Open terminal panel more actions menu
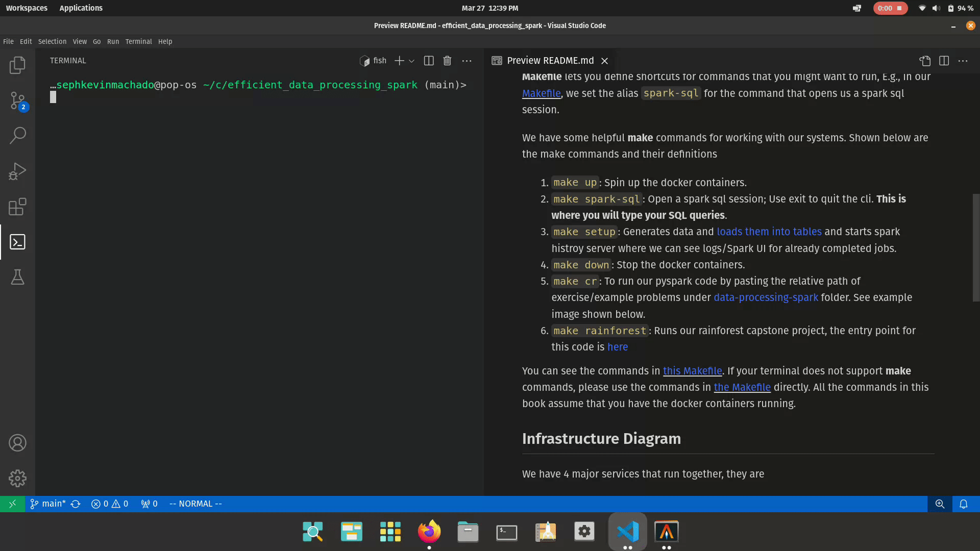This screenshot has width=980, height=551. click(467, 61)
